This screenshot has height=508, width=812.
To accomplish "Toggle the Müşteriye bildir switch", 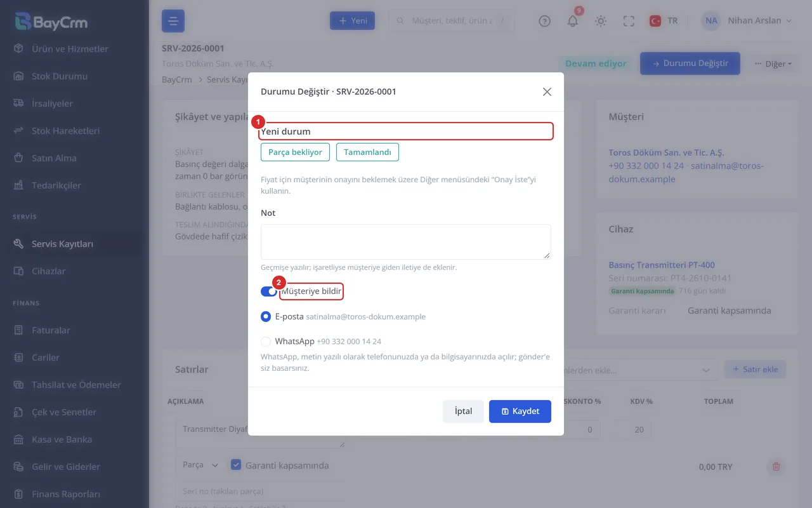I will (x=269, y=291).
